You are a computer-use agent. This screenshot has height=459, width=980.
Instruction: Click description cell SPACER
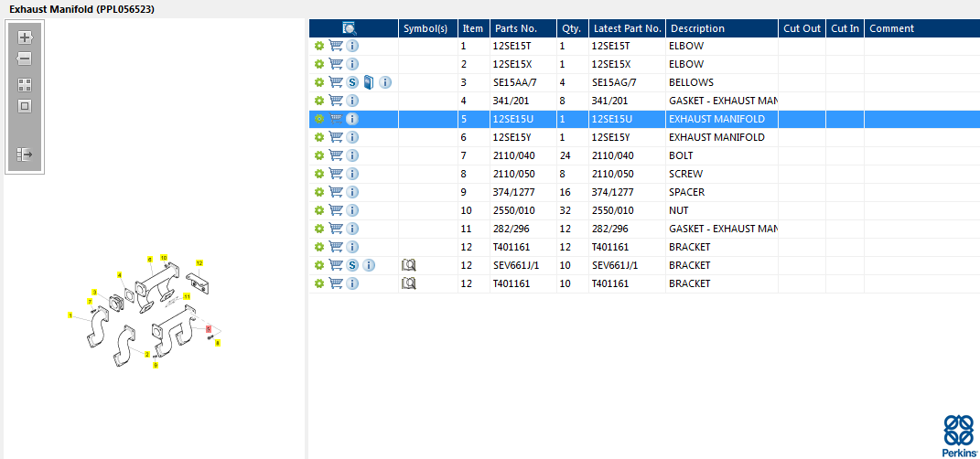point(686,192)
